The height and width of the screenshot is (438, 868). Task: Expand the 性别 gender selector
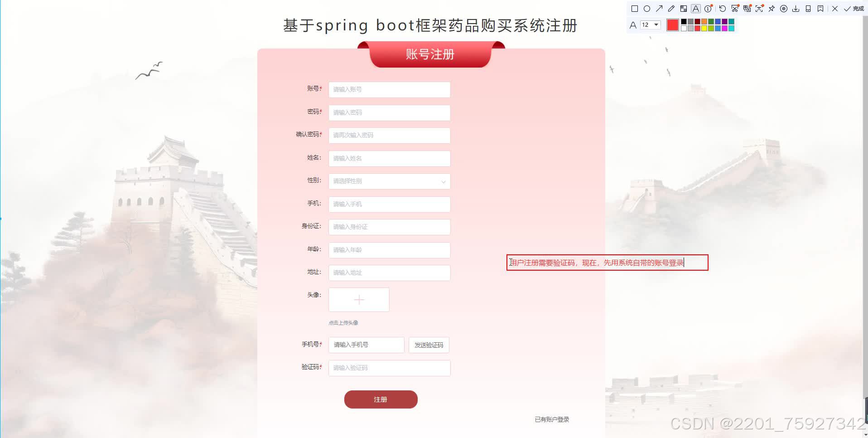[390, 181]
